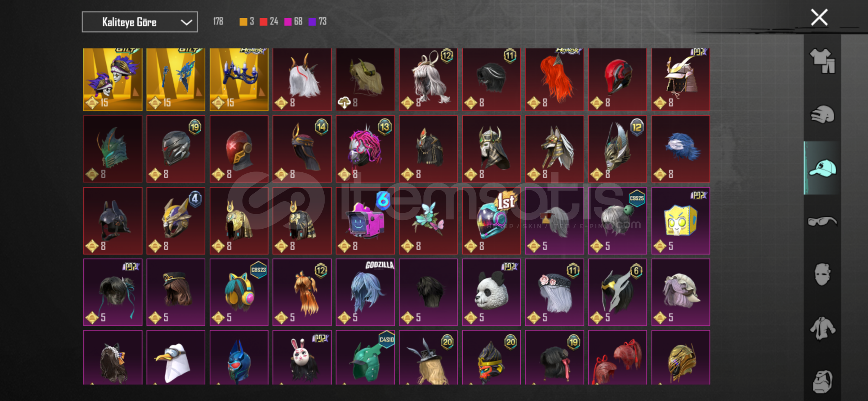The height and width of the screenshot is (401, 868).
Task: Open the Kaliteye Göre sort dropdown
Action: coord(140,22)
